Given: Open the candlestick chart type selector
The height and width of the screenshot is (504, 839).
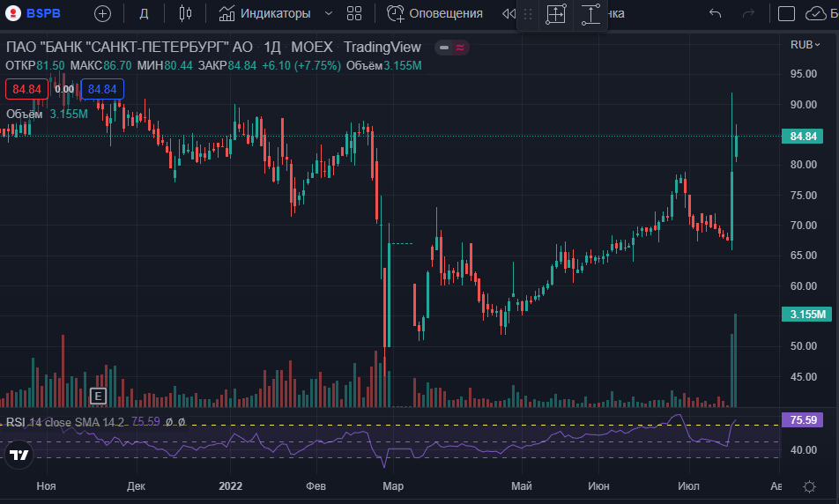Looking at the screenshot, I should tap(185, 13).
